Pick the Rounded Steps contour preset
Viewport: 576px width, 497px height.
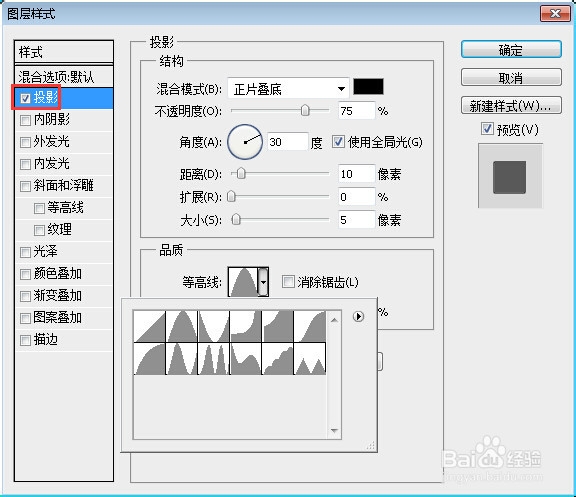click(x=277, y=359)
